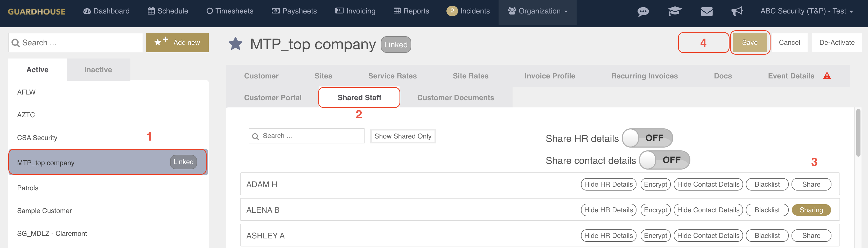Click the Incidents count badge
Viewport: 868px width, 248px height.
coord(452,11)
